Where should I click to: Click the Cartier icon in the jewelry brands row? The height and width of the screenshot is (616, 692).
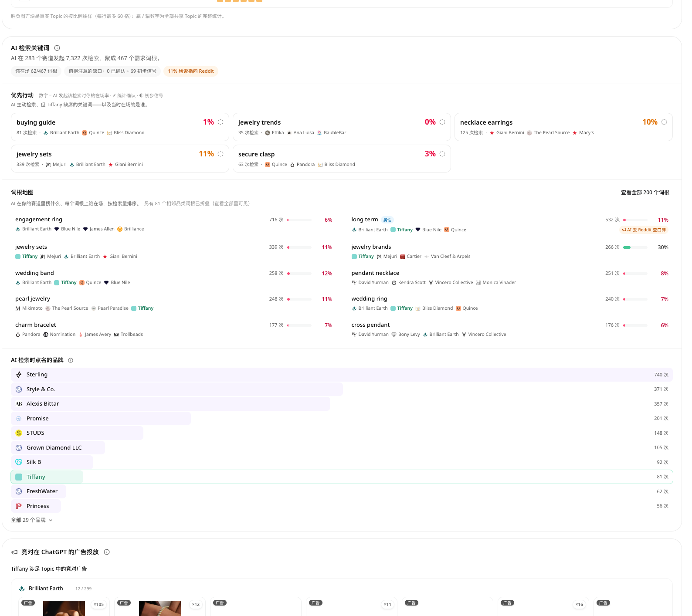click(x=403, y=257)
